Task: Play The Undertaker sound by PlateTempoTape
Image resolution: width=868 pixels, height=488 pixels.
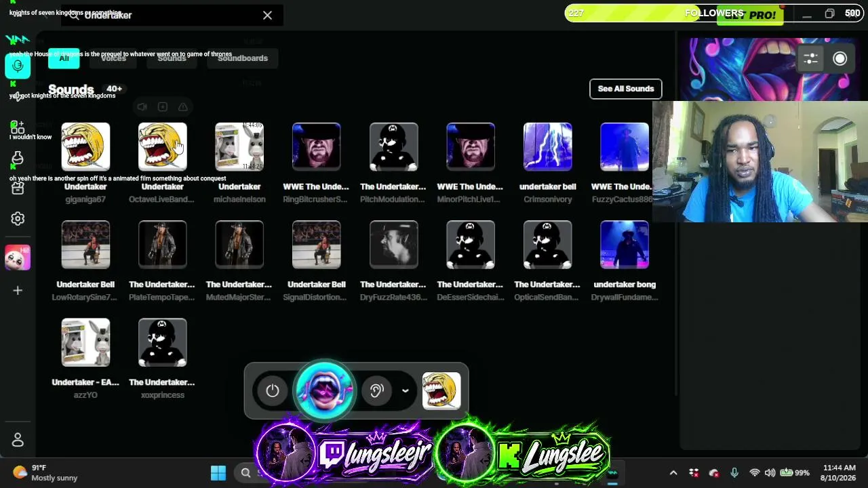Action: [x=163, y=245]
